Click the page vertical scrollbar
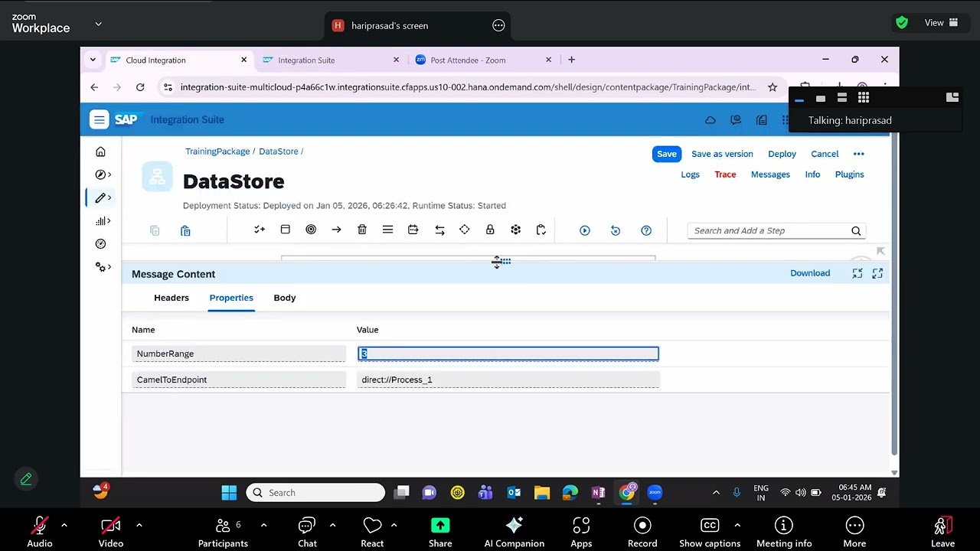The image size is (980, 551). point(894,294)
